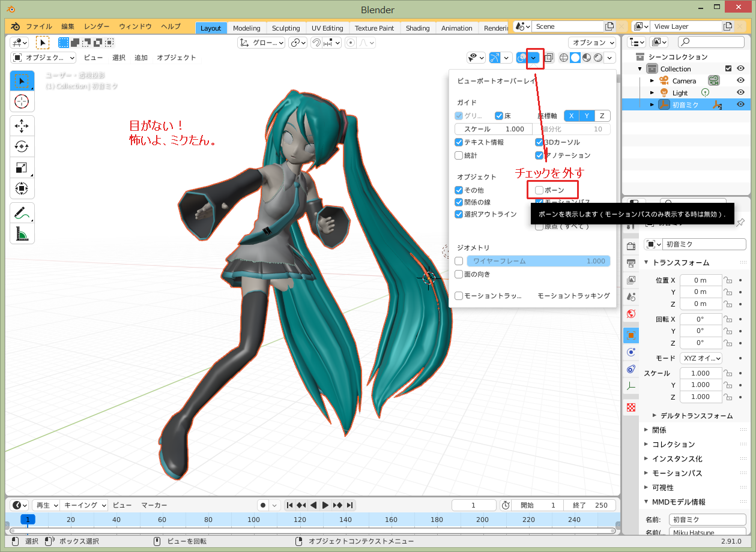This screenshot has width=756, height=552.
Task: Open the ヘルプ menu
Action: tap(171, 27)
